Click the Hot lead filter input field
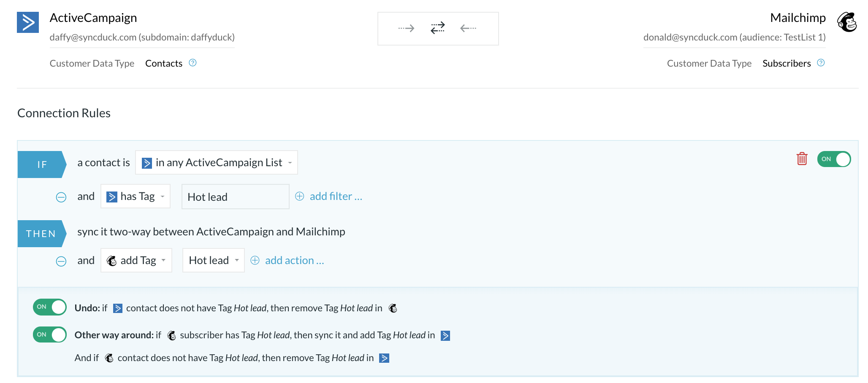 (x=236, y=197)
